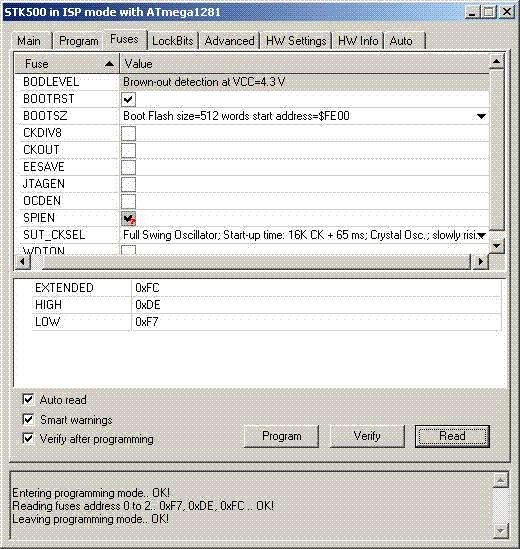
Task: Enable the CKDIV8 fuse checkbox
Action: coord(128,133)
